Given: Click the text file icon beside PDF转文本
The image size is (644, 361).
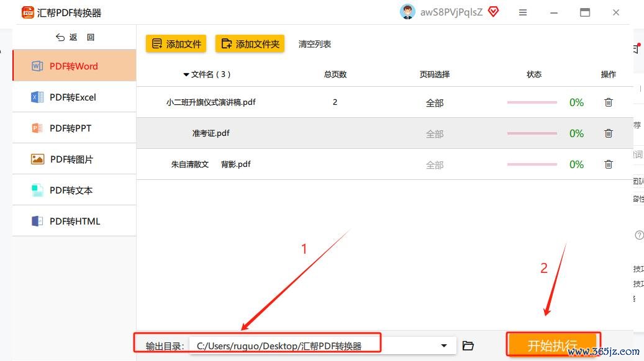Looking at the screenshot, I should 37,190.
